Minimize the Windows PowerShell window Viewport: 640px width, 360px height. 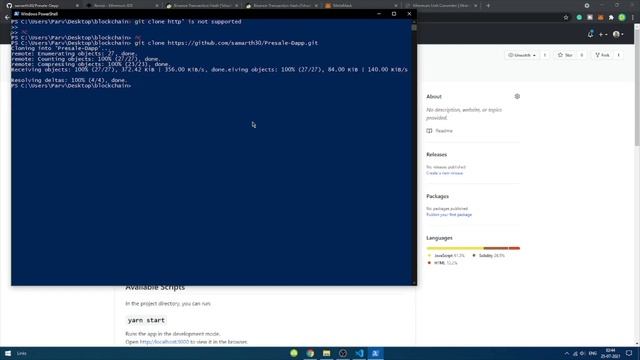point(379,13)
